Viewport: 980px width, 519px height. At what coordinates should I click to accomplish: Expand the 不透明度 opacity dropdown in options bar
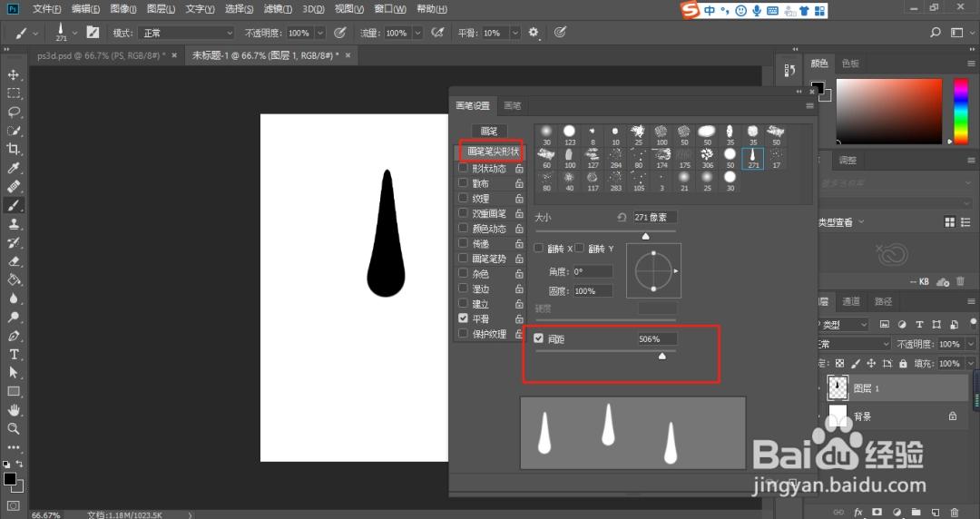(x=320, y=33)
